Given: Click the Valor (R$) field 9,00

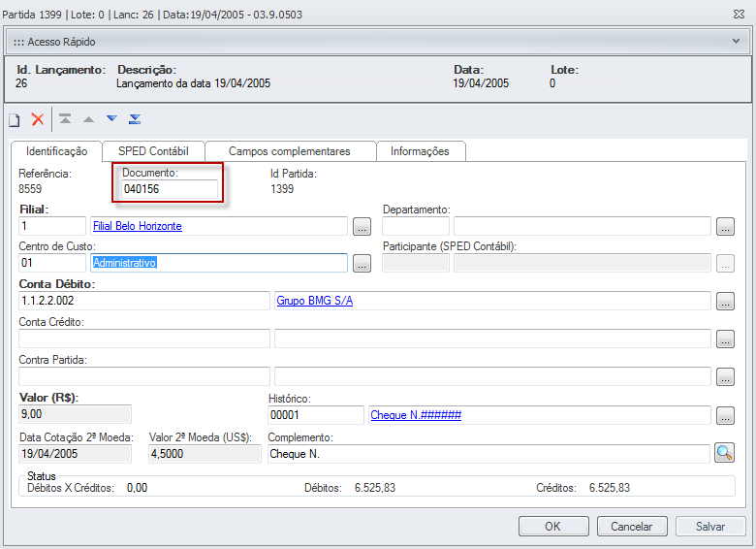Looking at the screenshot, I should [x=75, y=414].
